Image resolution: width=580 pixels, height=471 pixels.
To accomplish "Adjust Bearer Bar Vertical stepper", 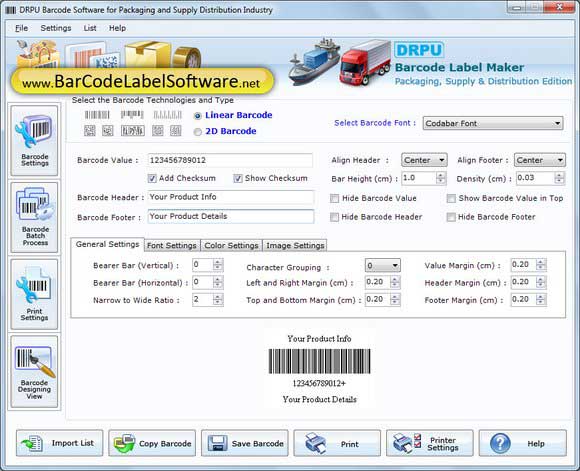I will point(218,265).
